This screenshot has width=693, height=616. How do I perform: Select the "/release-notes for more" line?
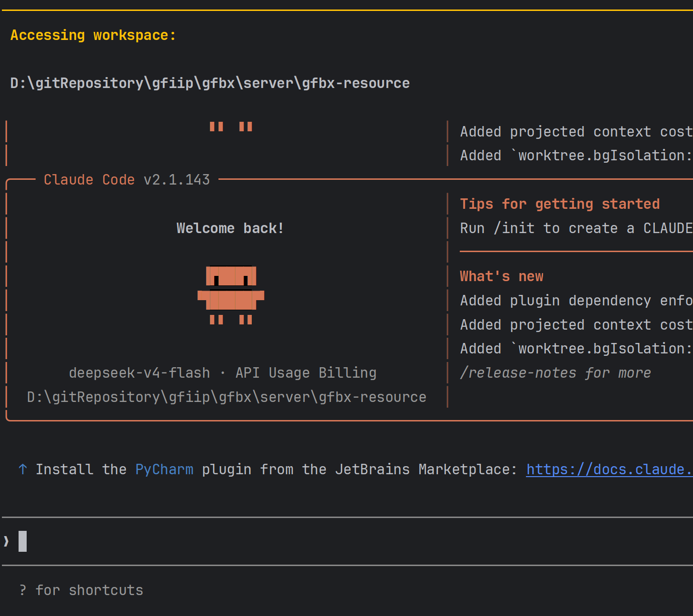(555, 373)
